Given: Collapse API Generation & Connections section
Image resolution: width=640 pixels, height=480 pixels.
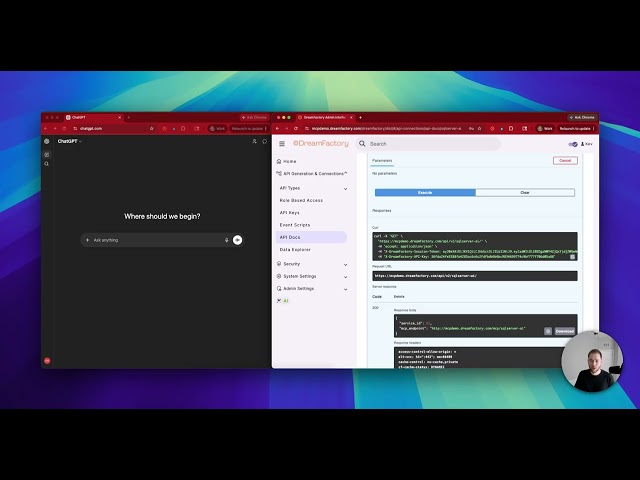Looking at the screenshot, I should pos(312,173).
